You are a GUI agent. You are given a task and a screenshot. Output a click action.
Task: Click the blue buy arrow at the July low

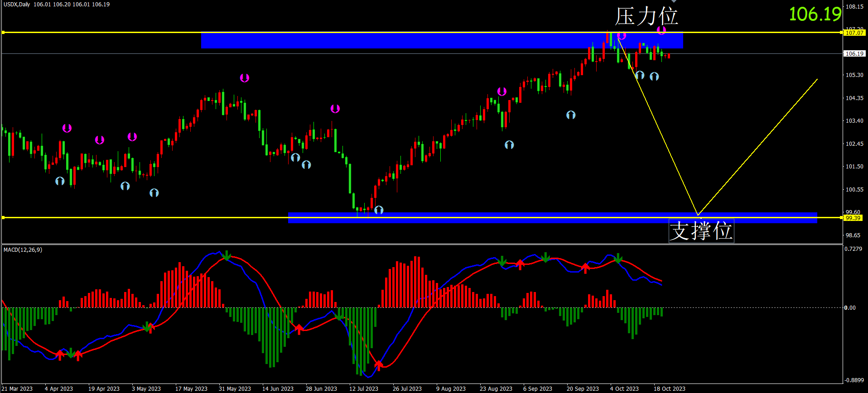pos(379,210)
